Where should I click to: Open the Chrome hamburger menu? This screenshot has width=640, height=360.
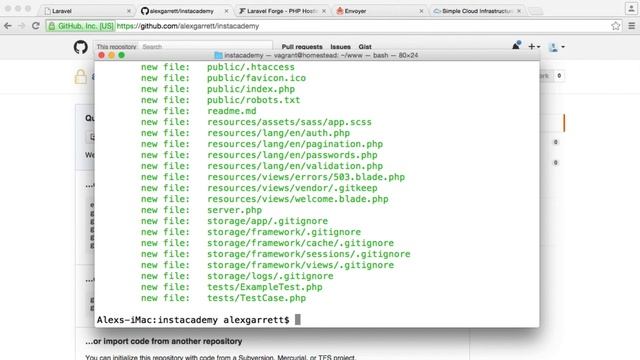pos(631,26)
